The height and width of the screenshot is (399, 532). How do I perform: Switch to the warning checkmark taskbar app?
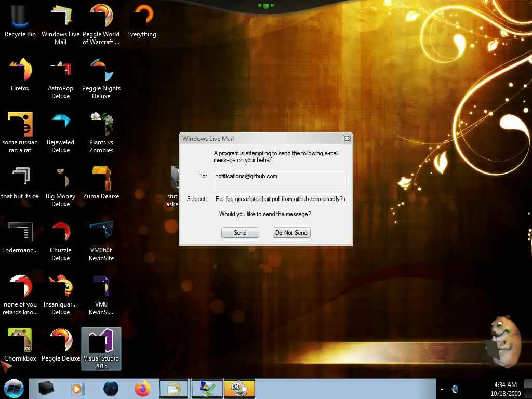pyautogui.click(x=207, y=389)
